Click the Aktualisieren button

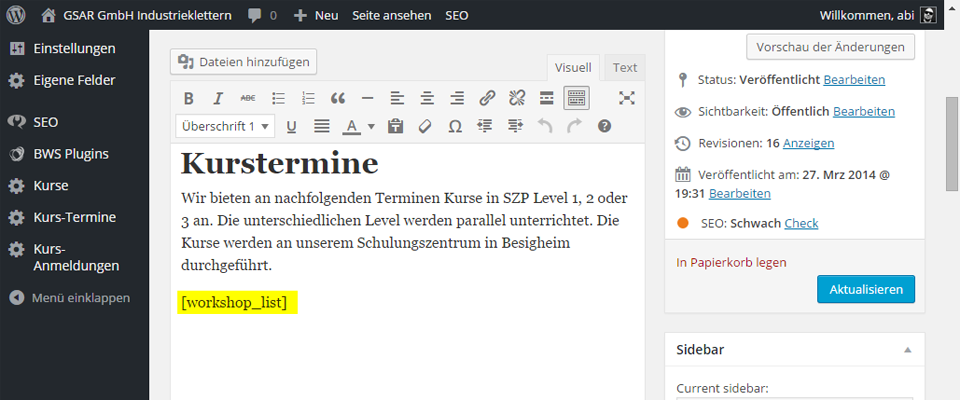[865, 289]
